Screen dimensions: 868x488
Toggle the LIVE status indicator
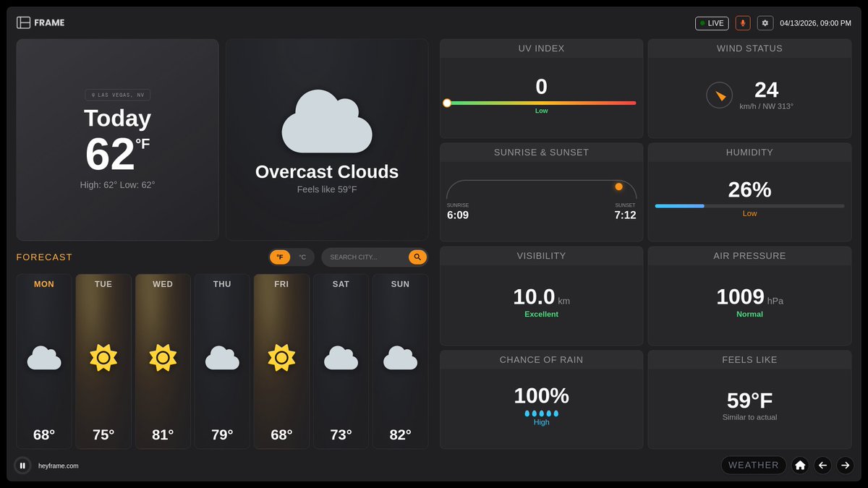(712, 23)
